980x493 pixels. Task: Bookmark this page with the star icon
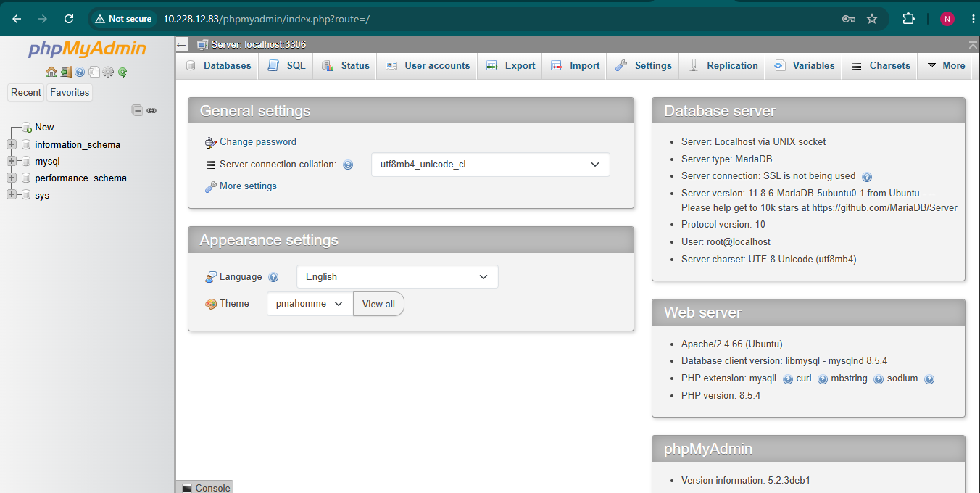coord(872,19)
